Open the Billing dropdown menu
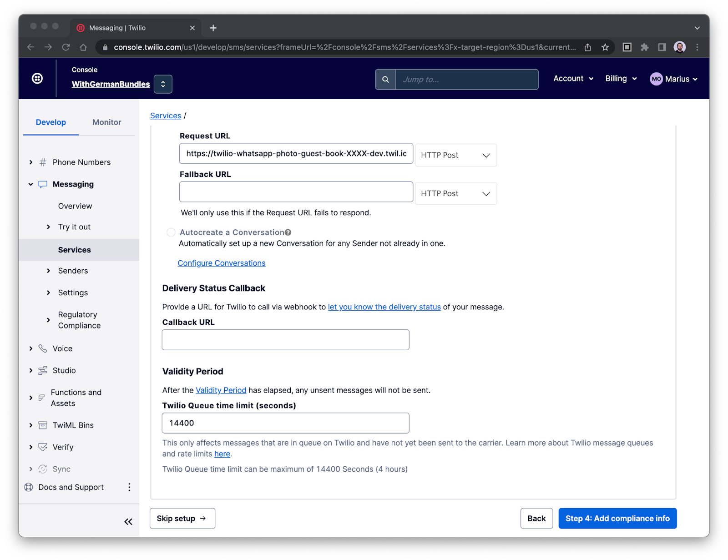Image resolution: width=728 pixels, height=560 pixels. (621, 79)
